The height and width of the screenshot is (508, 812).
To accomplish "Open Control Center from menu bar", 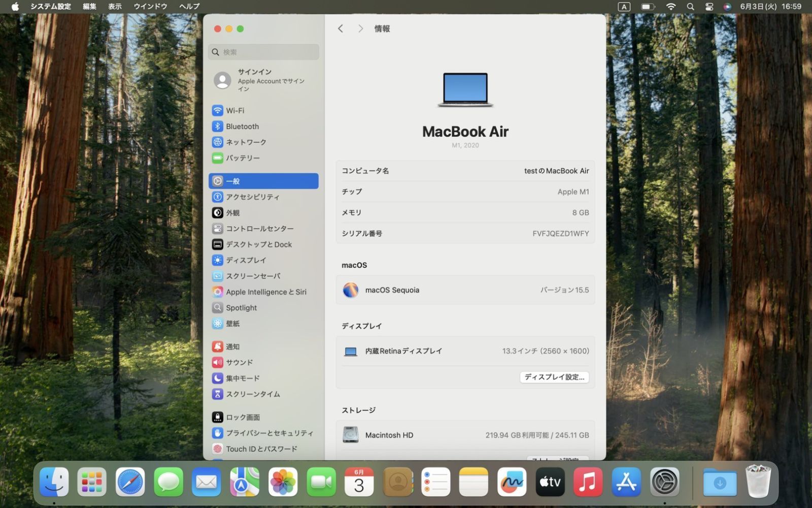I will tap(709, 7).
